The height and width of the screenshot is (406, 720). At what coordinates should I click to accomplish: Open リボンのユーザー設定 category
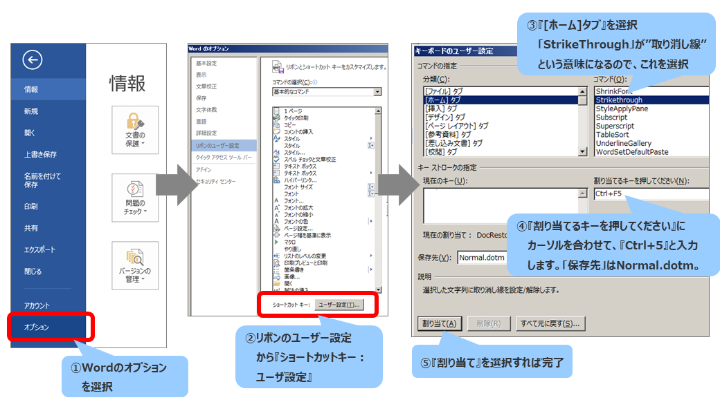coord(224,146)
